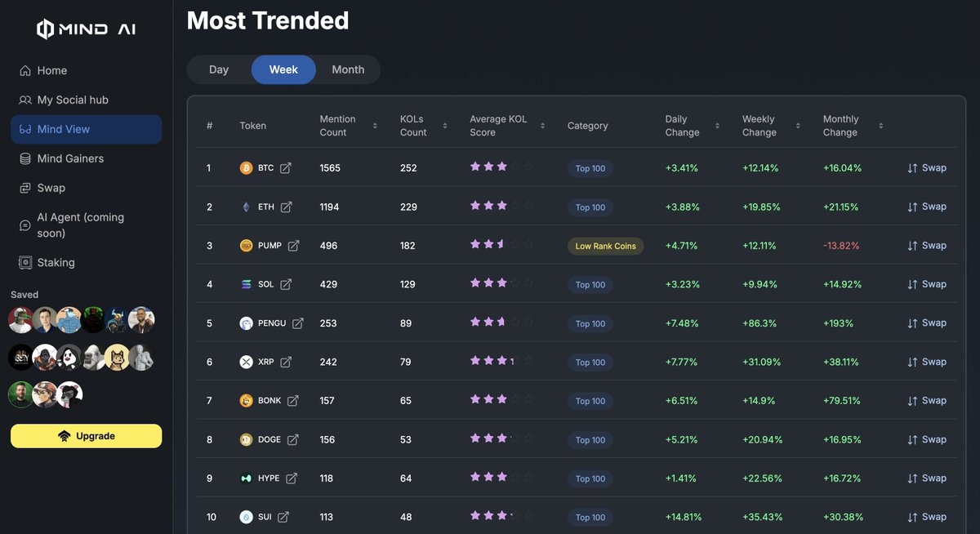Click the Low Rank Coins badge
980x534 pixels.
point(605,247)
